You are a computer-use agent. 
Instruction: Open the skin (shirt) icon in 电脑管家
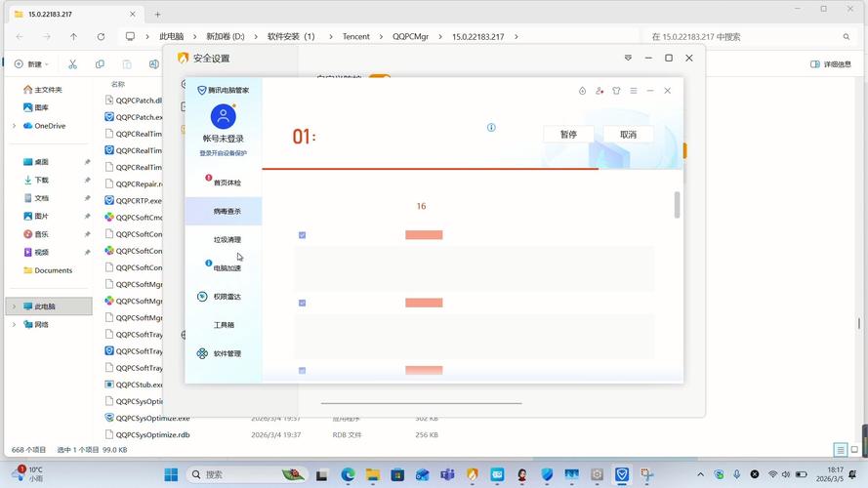tap(616, 91)
